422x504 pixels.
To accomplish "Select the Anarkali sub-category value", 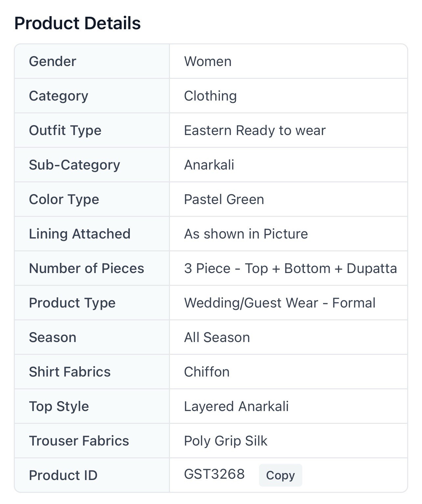I will pos(209,165).
